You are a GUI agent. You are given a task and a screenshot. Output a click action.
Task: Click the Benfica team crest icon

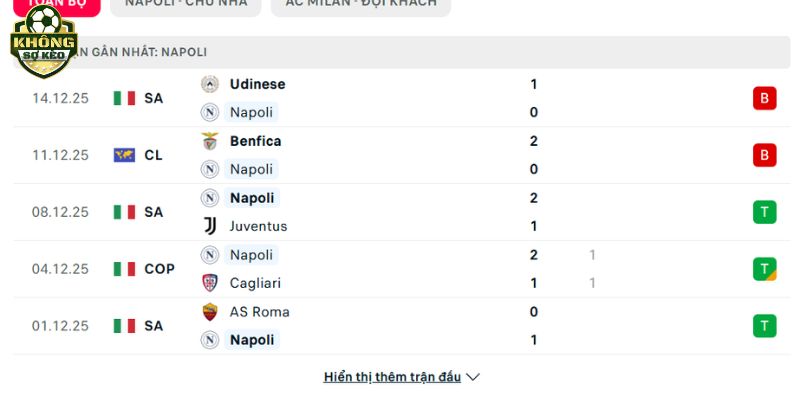[210, 141]
